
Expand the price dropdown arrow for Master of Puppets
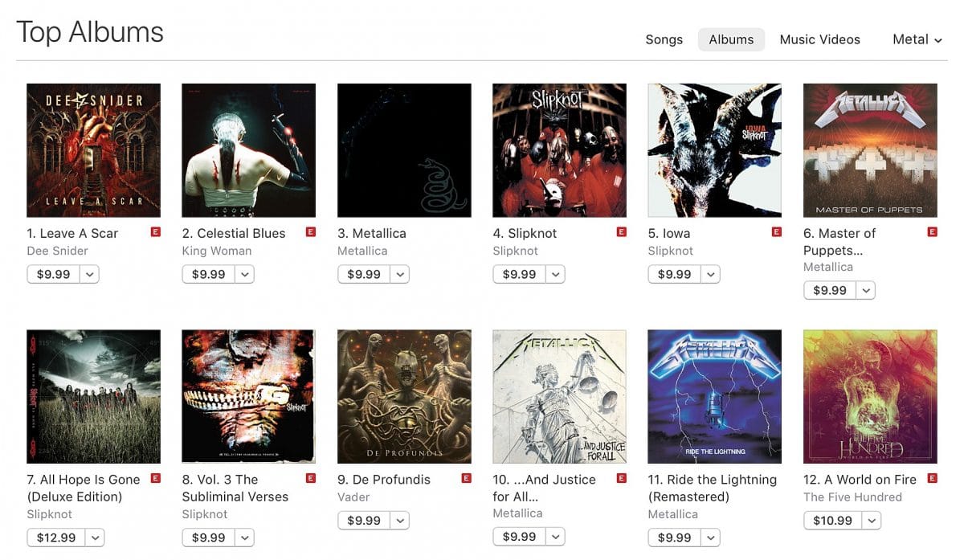point(866,290)
